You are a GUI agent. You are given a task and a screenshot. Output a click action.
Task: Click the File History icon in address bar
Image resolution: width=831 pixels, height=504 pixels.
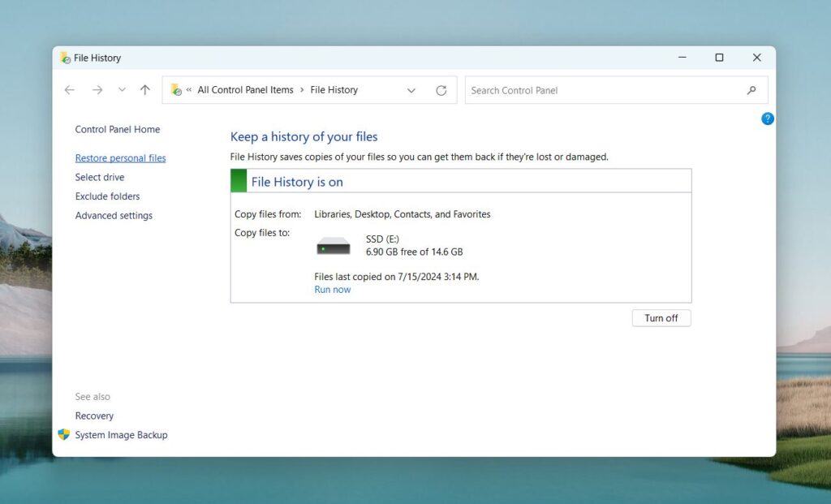(175, 89)
